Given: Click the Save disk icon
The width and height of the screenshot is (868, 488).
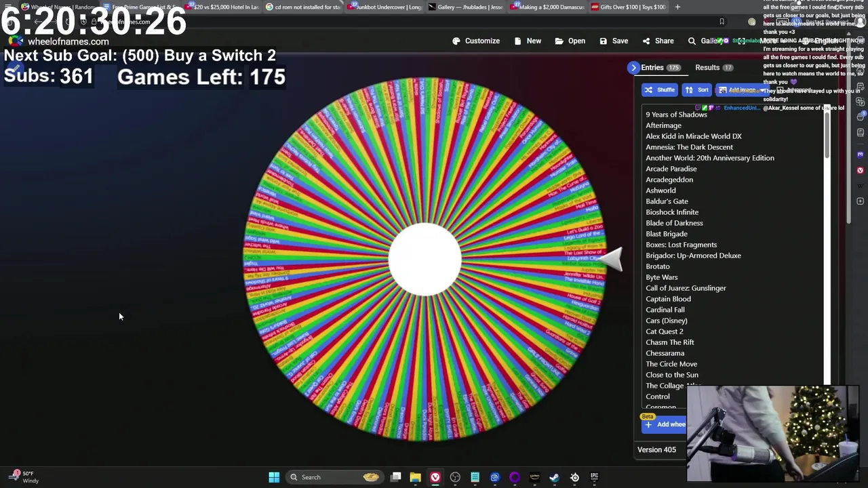Looking at the screenshot, I should [604, 41].
